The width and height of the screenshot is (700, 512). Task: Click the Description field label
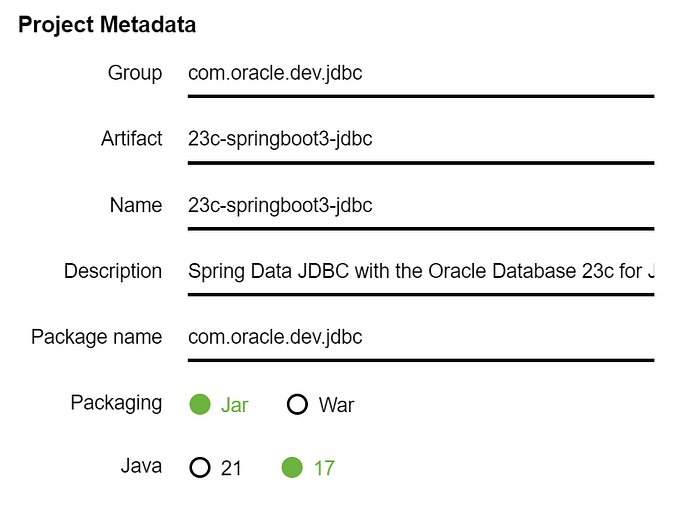[x=113, y=271]
